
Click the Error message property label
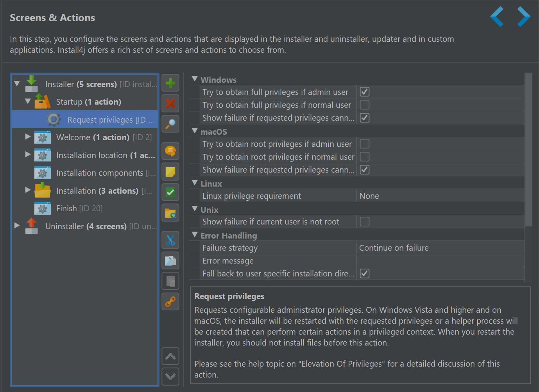(x=228, y=261)
